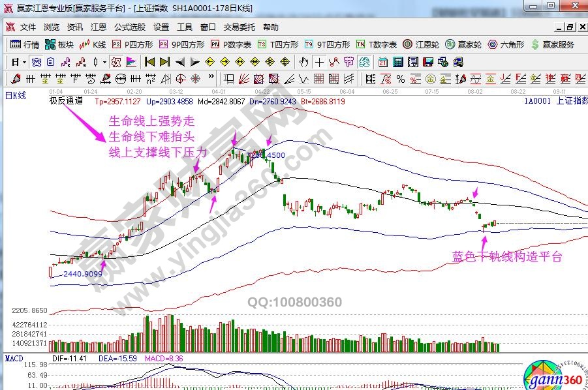Click the calendar date icon
Screen dimensions: 588x390
pyautogui.click(x=382, y=63)
